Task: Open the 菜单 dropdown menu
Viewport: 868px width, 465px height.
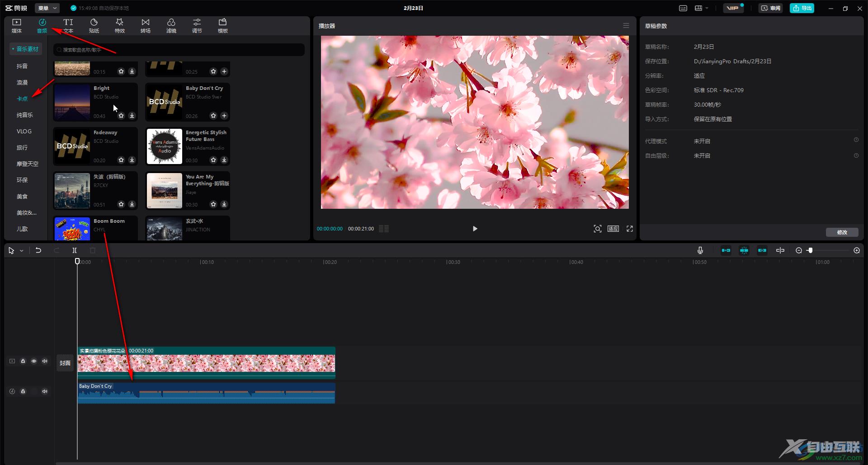Action: tap(47, 8)
